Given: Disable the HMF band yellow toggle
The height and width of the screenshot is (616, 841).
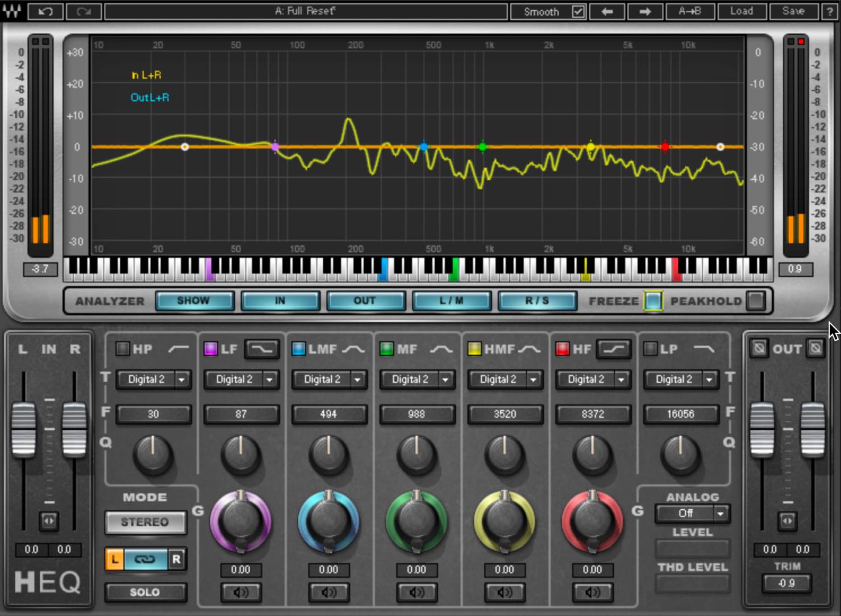Looking at the screenshot, I should coord(474,348).
